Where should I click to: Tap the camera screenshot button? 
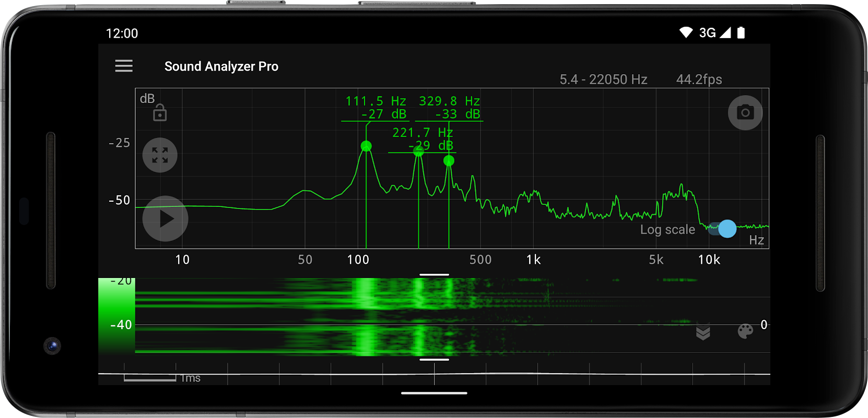click(745, 113)
